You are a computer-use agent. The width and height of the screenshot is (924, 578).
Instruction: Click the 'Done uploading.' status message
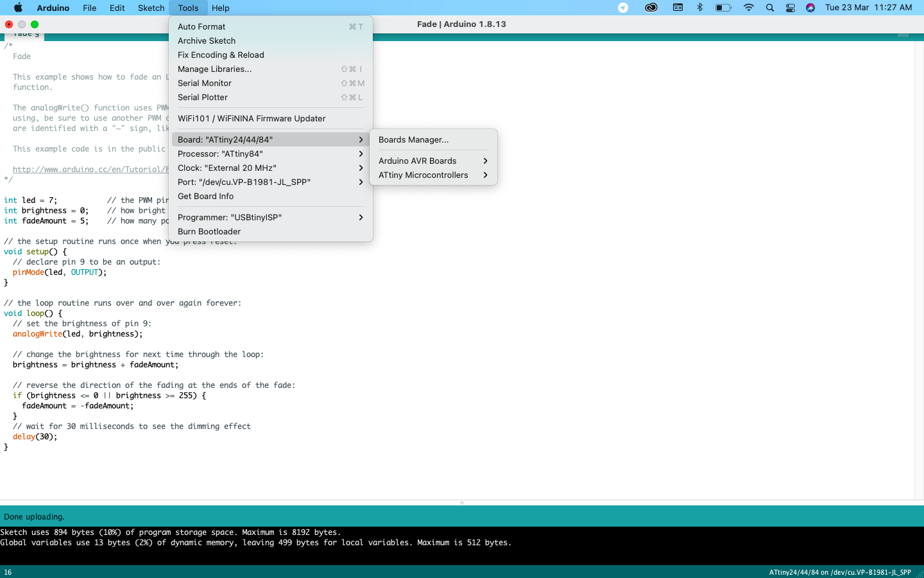point(34,516)
